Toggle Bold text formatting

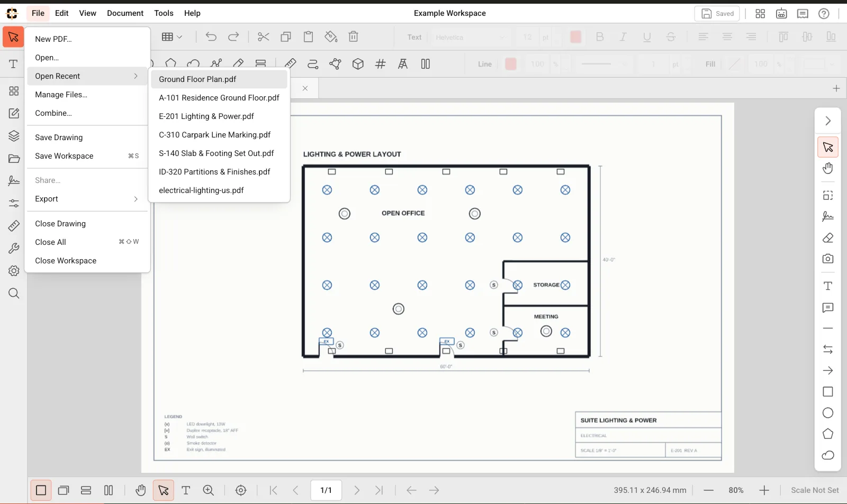click(x=600, y=37)
